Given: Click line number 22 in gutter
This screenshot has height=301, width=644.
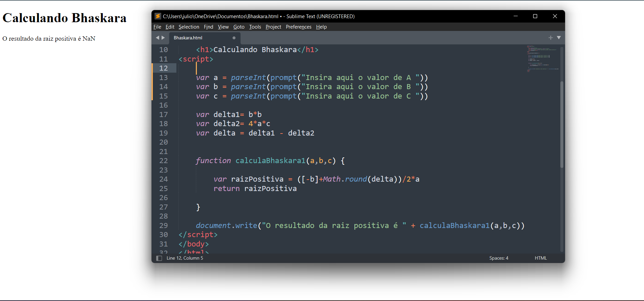Looking at the screenshot, I should click(164, 161).
